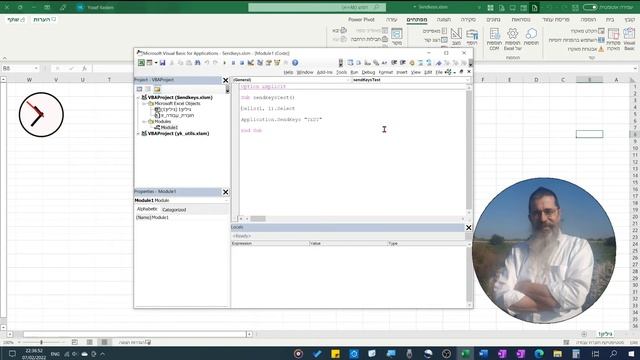Select the גיליון1 sheet tab
Viewport: 640px width, 360px height.
pyautogui.click(x=605, y=334)
